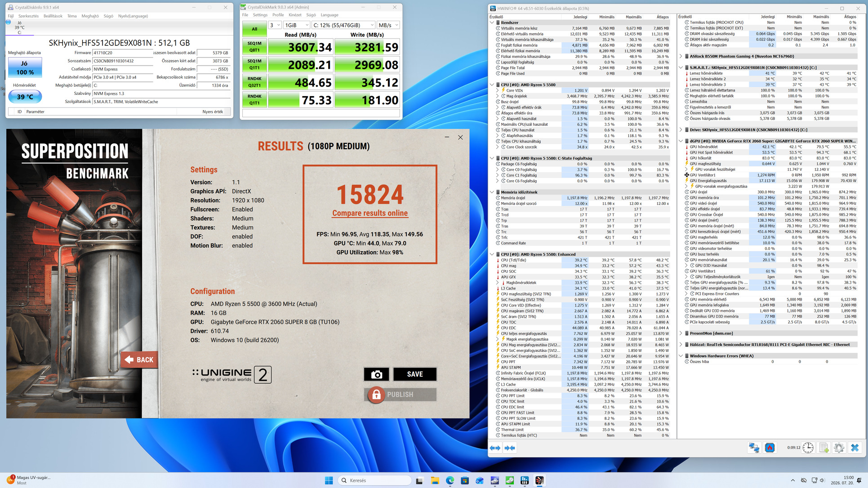
Task: Collapse the Rendszer sensor group
Action: point(492,22)
